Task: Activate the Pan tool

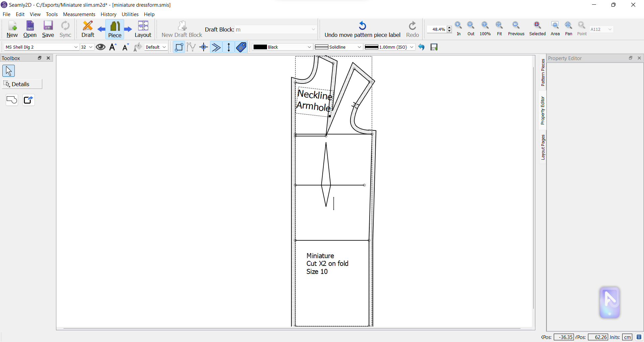Action: 569,28
